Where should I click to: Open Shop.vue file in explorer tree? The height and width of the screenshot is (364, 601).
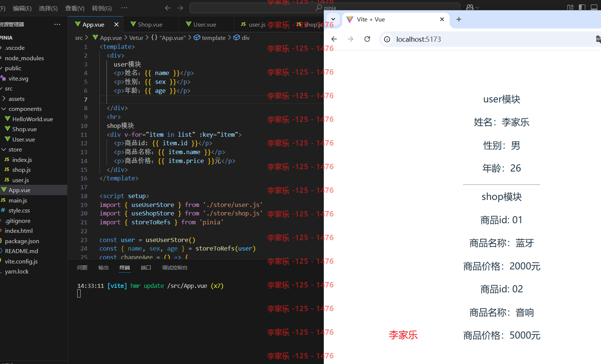click(x=24, y=129)
